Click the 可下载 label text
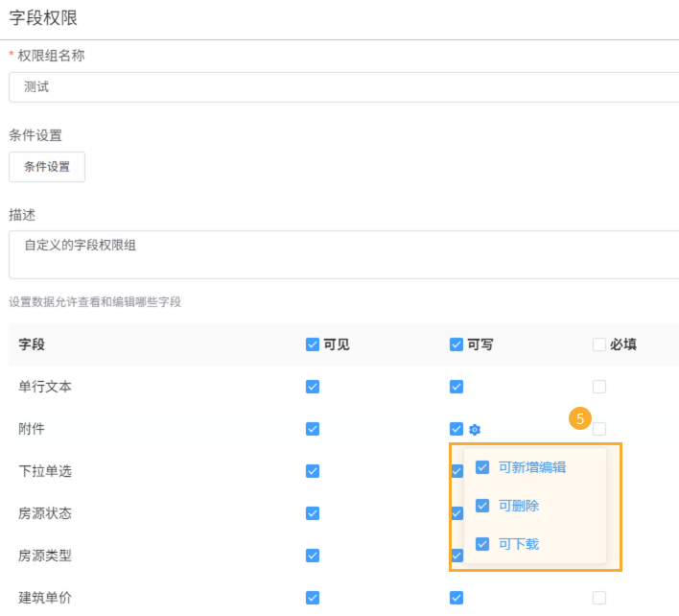The image size is (679, 616). (519, 544)
